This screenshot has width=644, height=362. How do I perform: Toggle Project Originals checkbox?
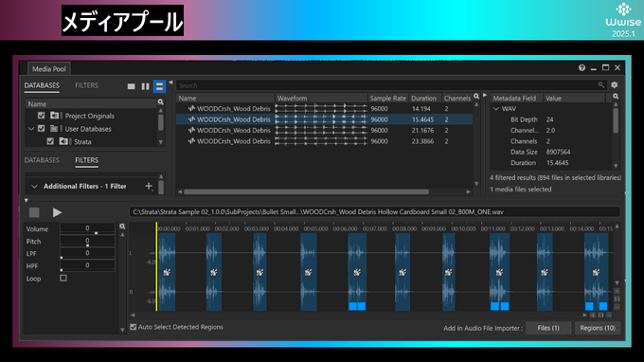click(41, 116)
